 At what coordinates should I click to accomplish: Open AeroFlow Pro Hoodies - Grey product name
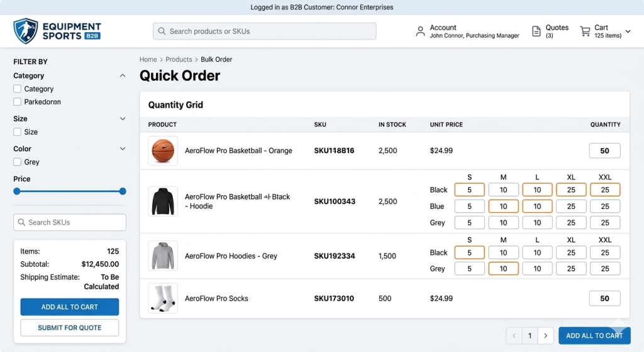231,256
